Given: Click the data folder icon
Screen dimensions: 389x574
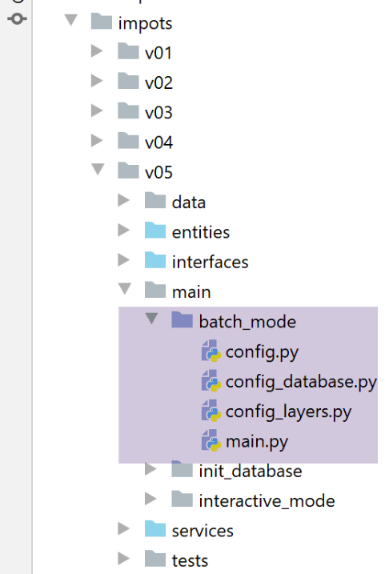Looking at the screenshot, I should click(x=156, y=200).
